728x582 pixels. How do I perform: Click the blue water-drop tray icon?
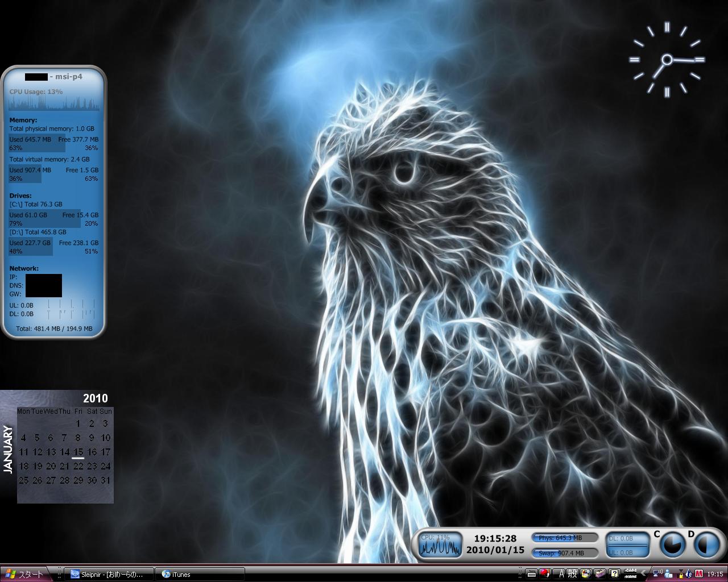click(x=688, y=574)
